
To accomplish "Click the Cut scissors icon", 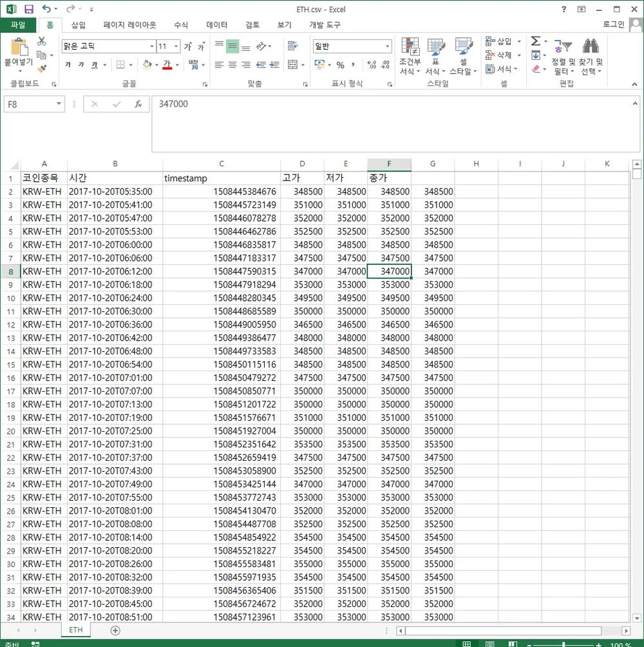I will pyautogui.click(x=42, y=41).
